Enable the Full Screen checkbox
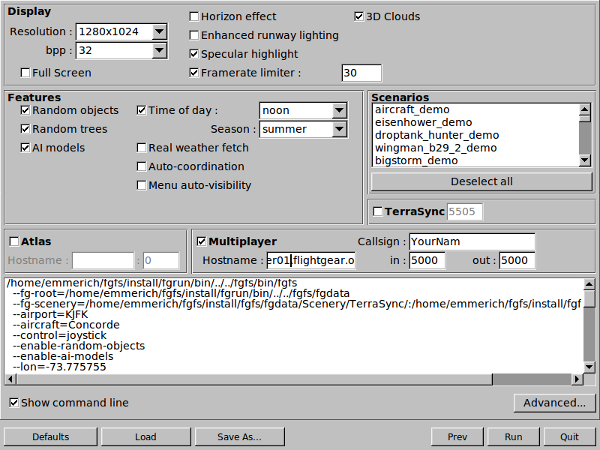Screen dimensions: 600x450 pos(26,72)
